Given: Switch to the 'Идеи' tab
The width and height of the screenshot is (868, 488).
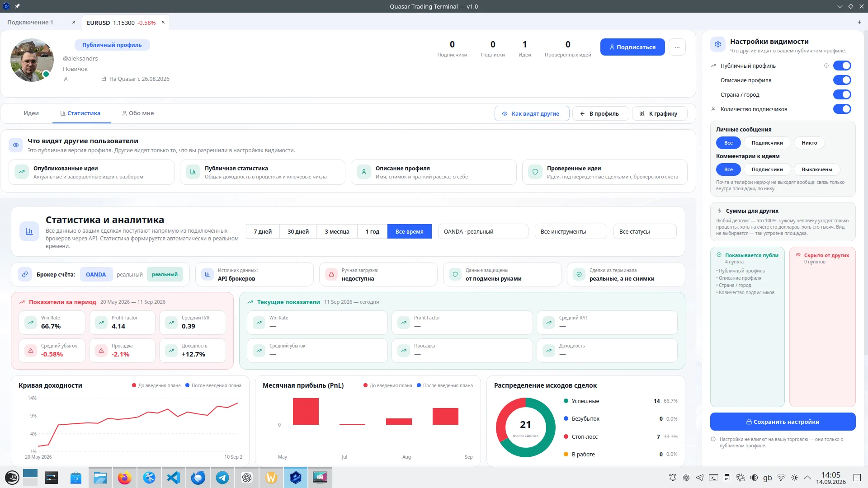Looking at the screenshot, I should 31,113.
